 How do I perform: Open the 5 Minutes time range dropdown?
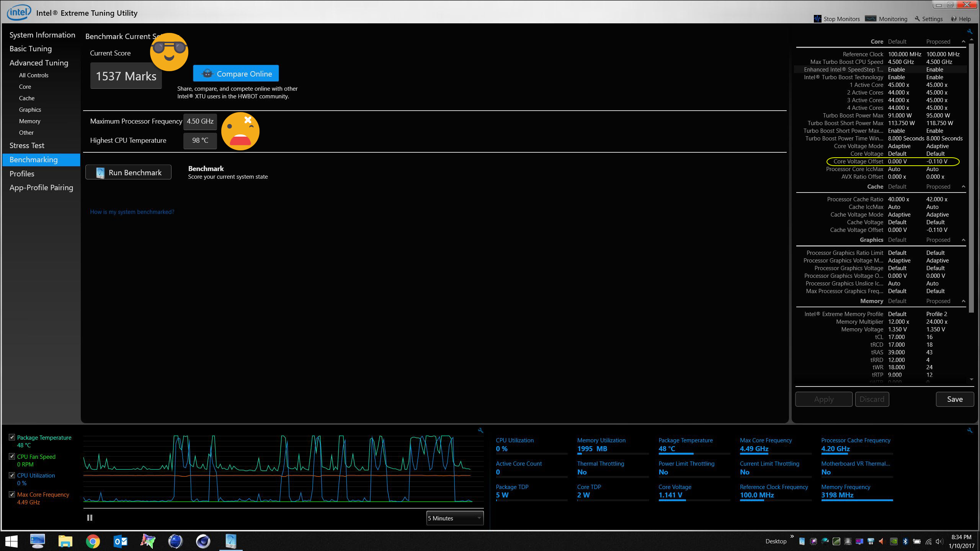pyautogui.click(x=454, y=518)
